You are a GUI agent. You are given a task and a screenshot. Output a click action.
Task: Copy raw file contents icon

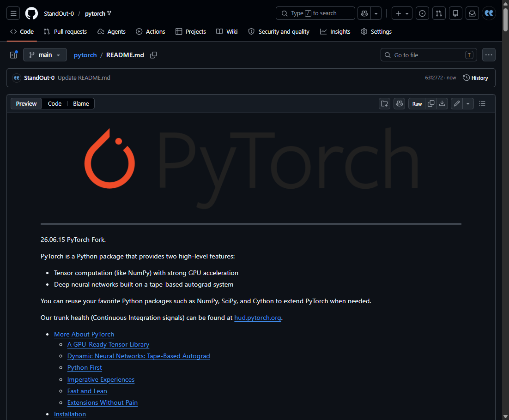(431, 103)
